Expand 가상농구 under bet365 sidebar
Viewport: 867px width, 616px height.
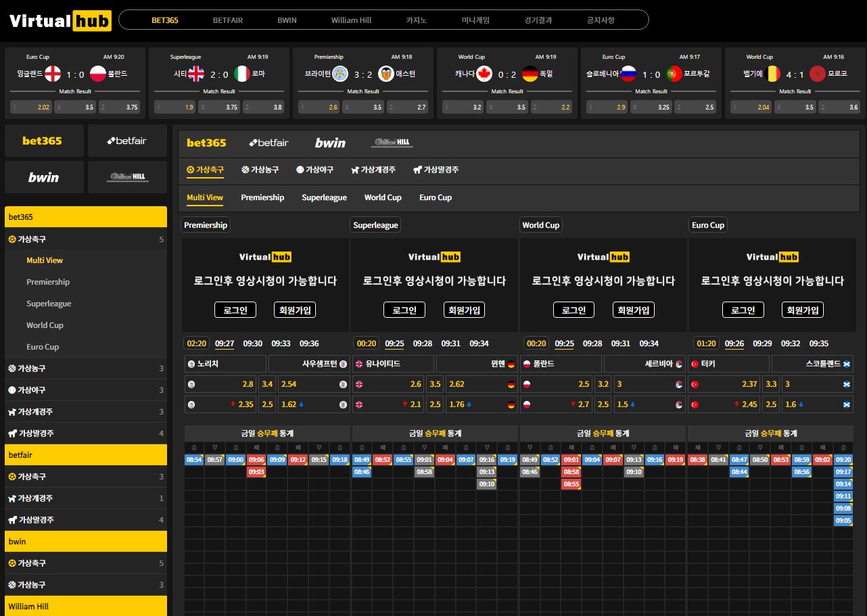(86, 369)
